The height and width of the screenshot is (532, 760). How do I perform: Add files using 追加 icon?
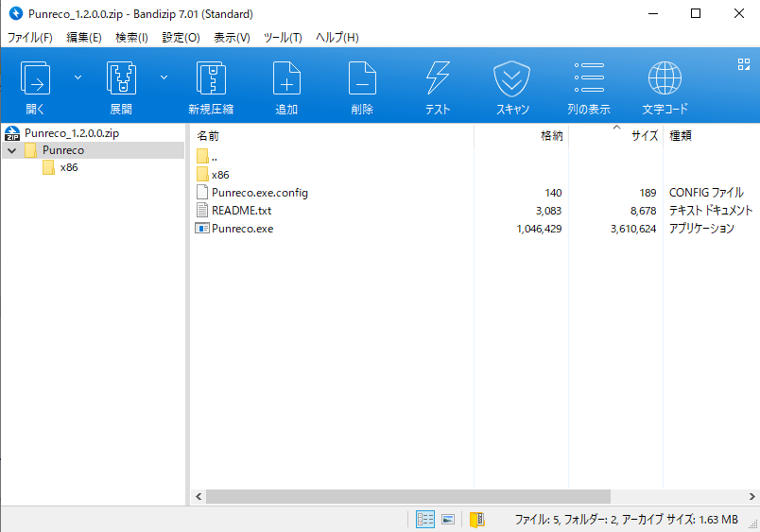286,87
